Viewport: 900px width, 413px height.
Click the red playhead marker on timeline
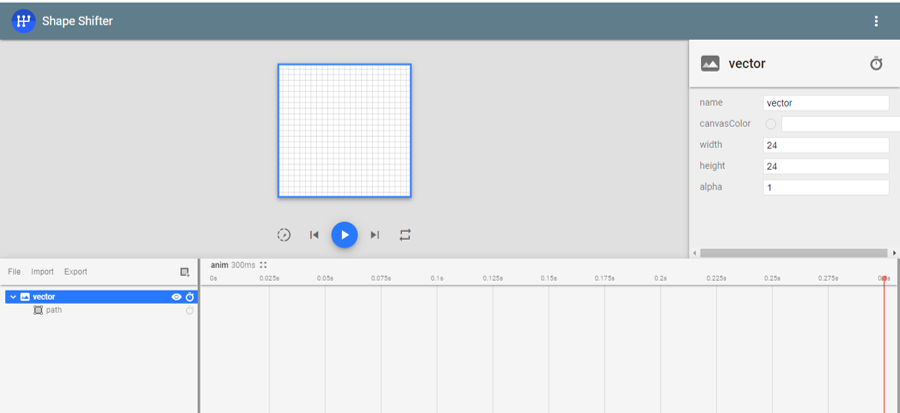pyautogui.click(x=884, y=278)
